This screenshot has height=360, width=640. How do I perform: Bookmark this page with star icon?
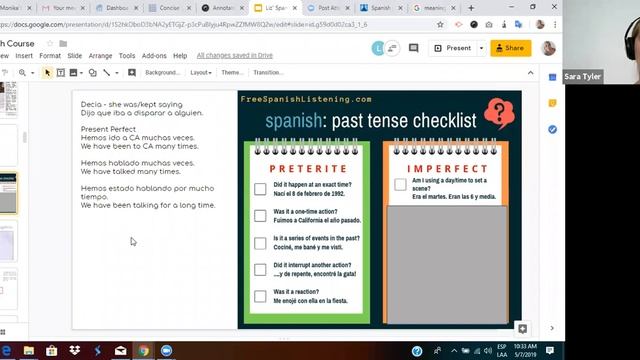click(440, 24)
